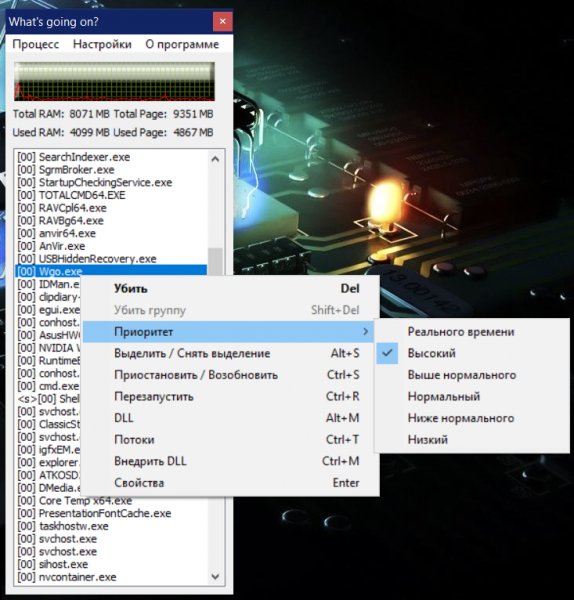Select Высокий priority option
574x600 pixels.
click(x=431, y=353)
